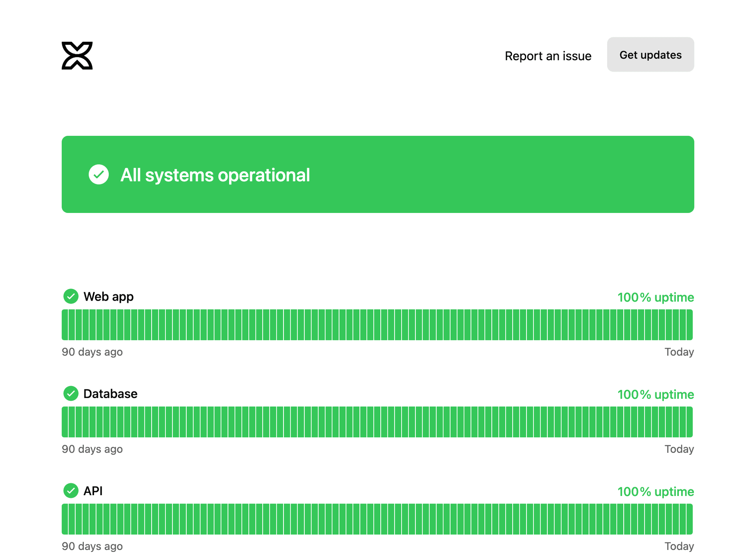This screenshot has height=557, width=756.
Task: Select the Database component name
Action: tap(110, 394)
